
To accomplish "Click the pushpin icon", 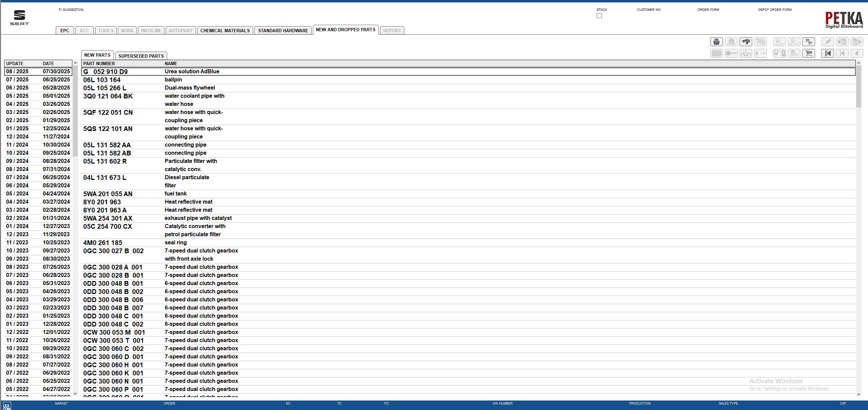I will click(x=828, y=42).
